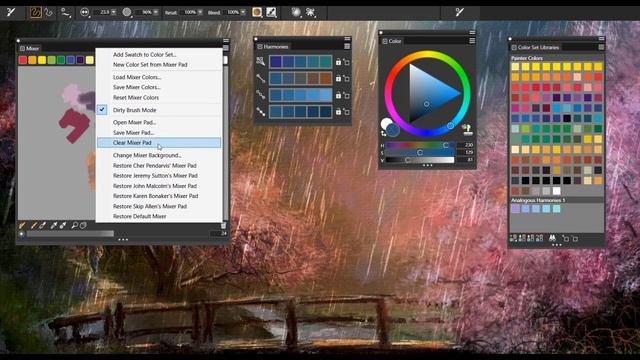Image resolution: width=640 pixels, height=360 pixels.
Task: Select the Zoom magnifier tool in Mixer
Action: [74, 225]
